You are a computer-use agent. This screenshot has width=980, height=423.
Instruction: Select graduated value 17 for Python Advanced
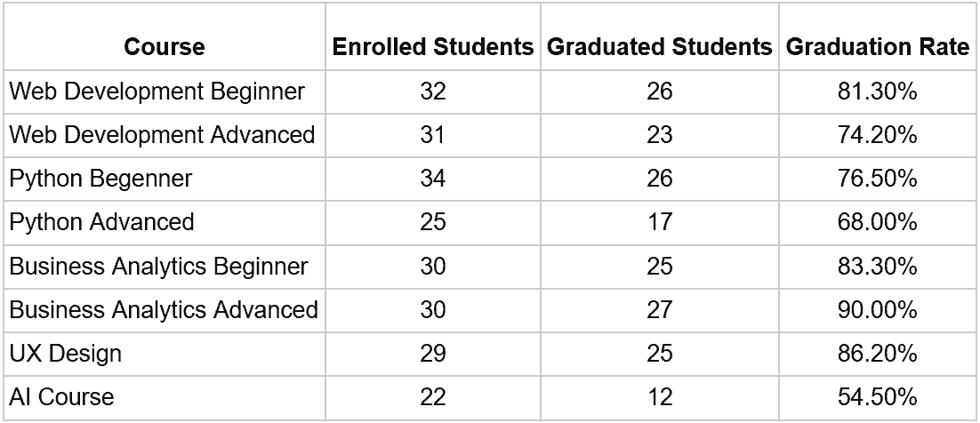point(660,221)
